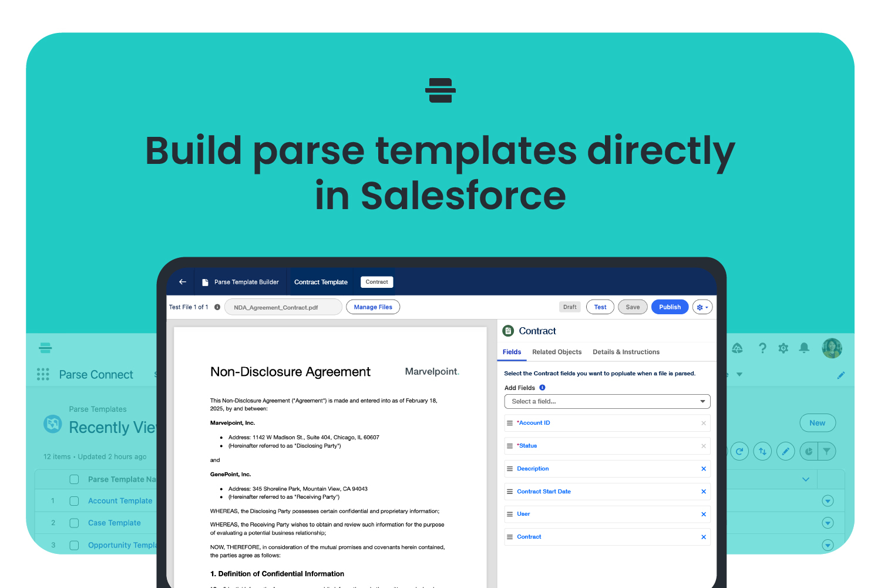
Task: Click the New button in list view
Action: 818,423
